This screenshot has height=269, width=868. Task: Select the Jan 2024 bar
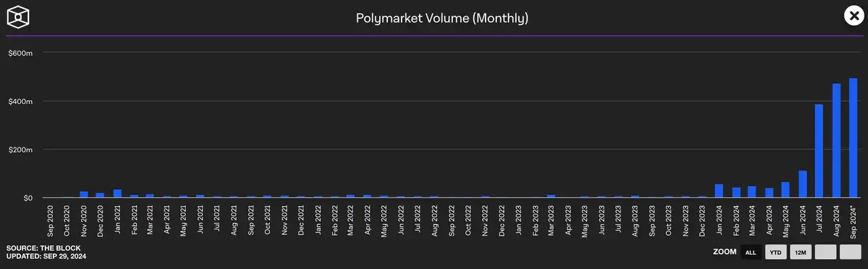719,191
